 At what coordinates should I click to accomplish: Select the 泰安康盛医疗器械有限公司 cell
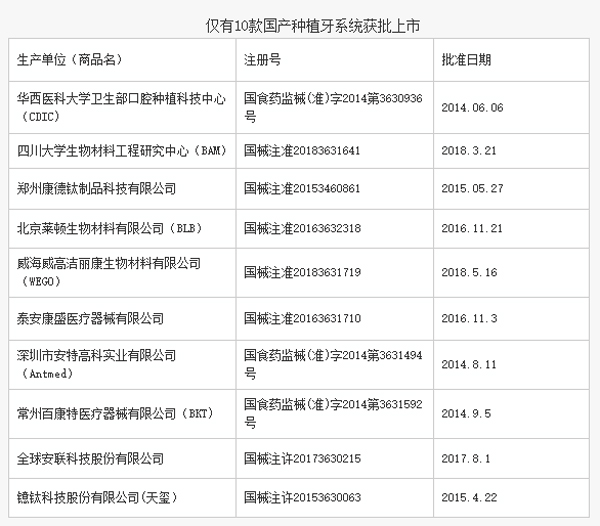[91, 318]
